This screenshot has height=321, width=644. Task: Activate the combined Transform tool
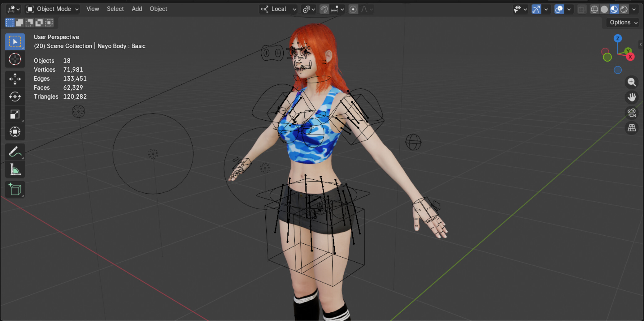click(15, 132)
